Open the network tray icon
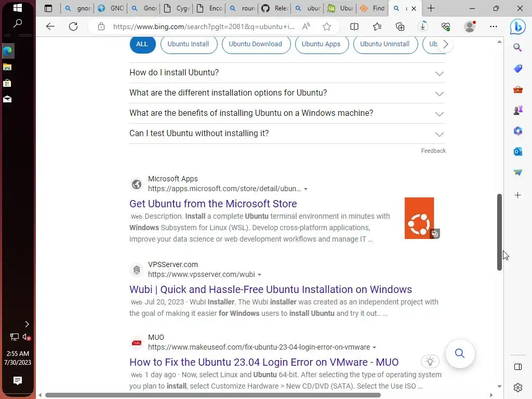Image resolution: width=532 pixels, height=399 pixels. click(14, 337)
